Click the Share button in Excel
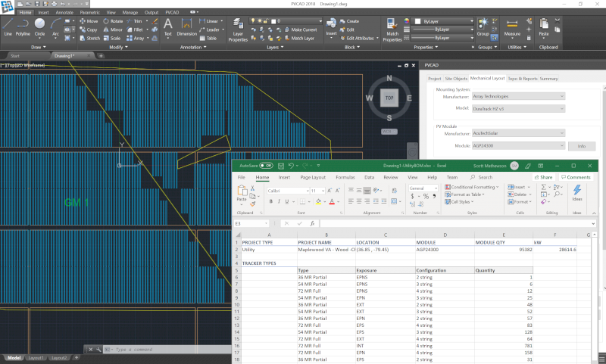This screenshot has width=606, height=364. pyautogui.click(x=542, y=177)
